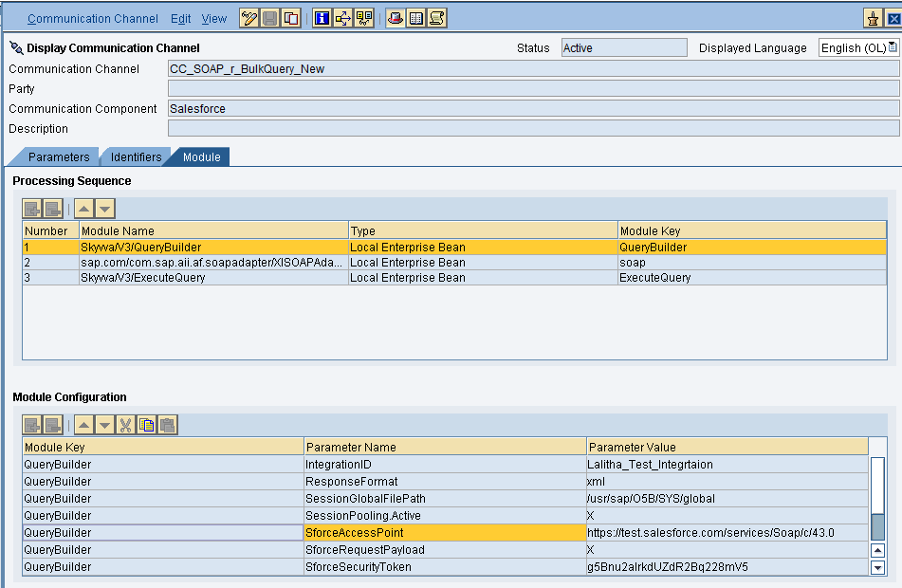Click the scissors cut icon in Module Configuration
Screen dimensions: 902x588
[x=126, y=426]
